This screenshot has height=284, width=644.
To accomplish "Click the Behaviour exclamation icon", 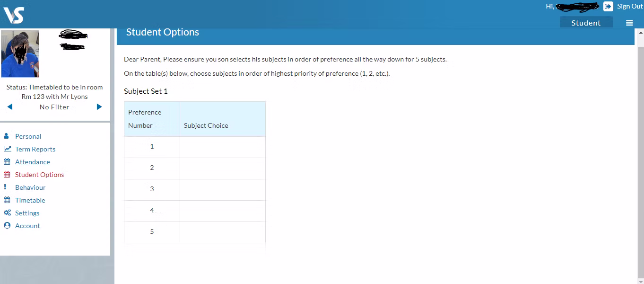I will pos(5,187).
